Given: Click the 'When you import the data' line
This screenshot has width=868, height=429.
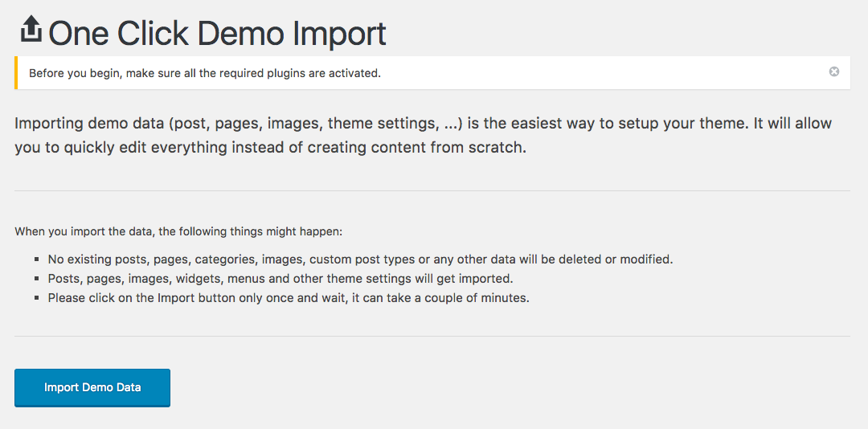Looking at the screenshot, I should (x=178, y=231).
